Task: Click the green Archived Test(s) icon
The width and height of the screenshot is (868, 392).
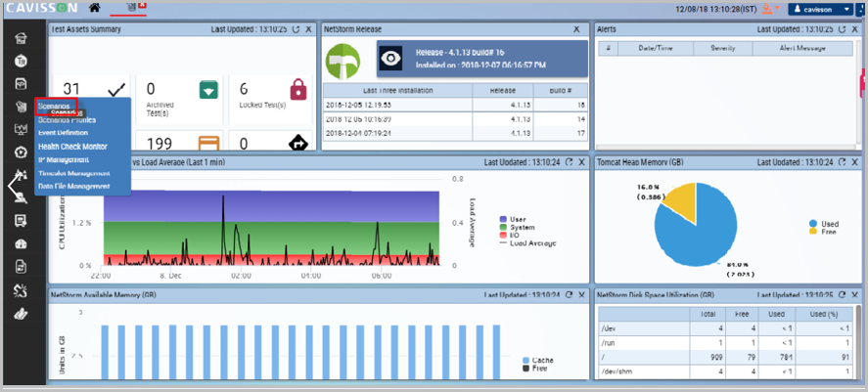Action: pos(208,90)
